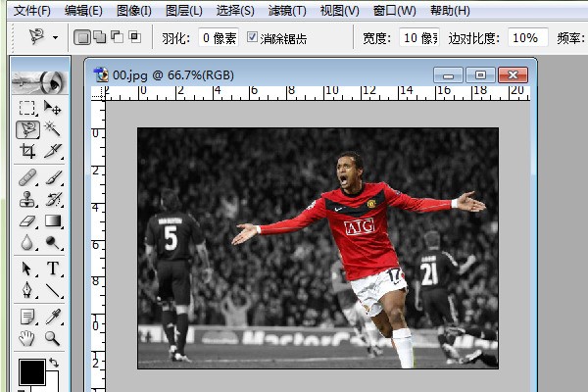Enable Add to Selection mode
This screenshot has width=588, height=392.
click(99, 38)
